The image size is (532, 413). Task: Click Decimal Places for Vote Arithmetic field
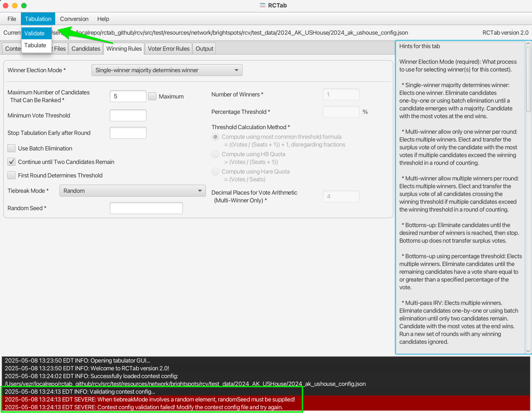coord(341,196)
